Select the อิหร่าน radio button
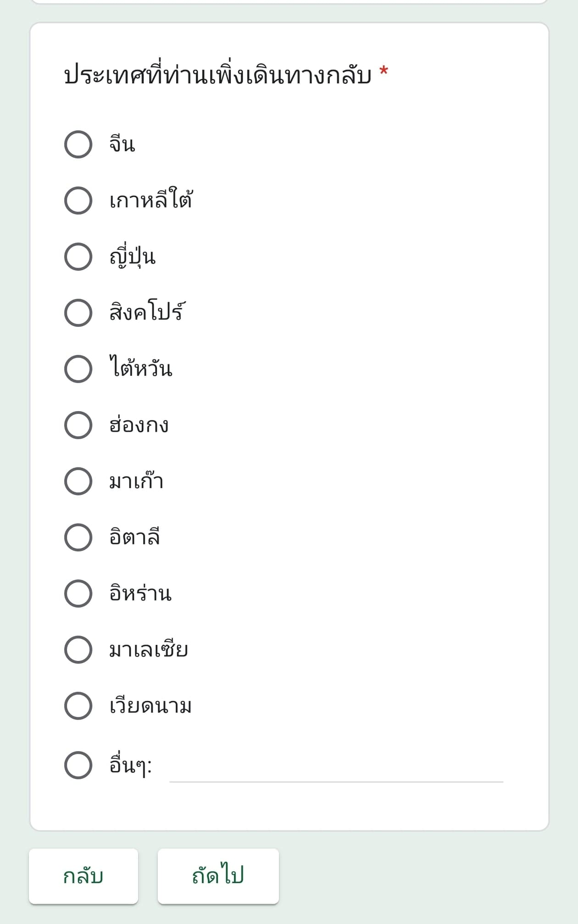This screenshot has height=924, width=578. 78,594
